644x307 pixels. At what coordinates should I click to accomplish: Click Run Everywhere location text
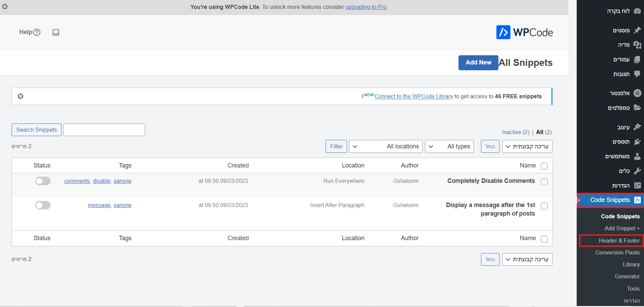point(344,181)
